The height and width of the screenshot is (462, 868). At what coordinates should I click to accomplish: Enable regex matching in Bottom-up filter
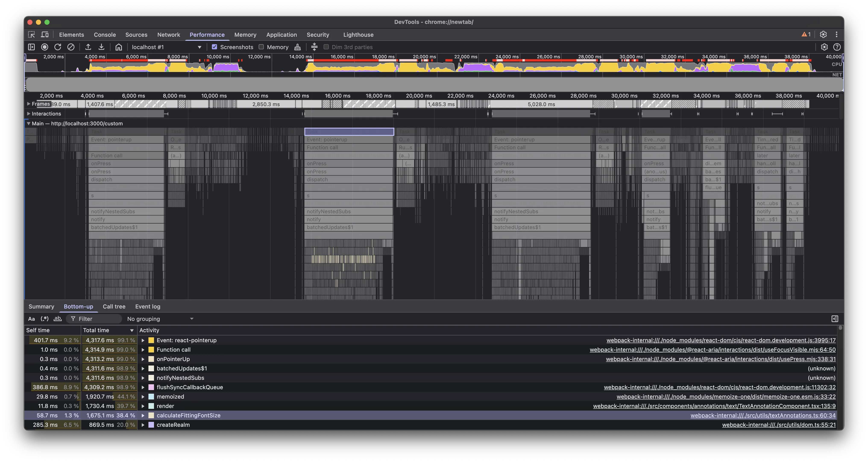[44, 319]
